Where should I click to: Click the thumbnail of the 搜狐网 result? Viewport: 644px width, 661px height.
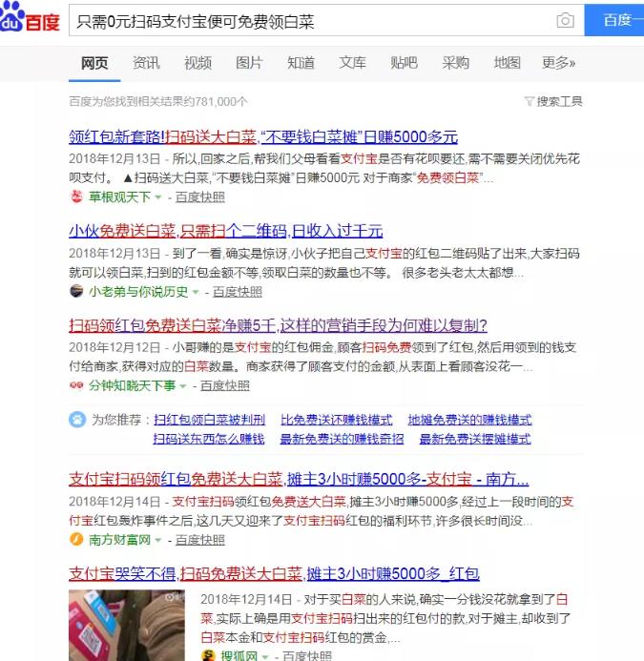coord(127,621)
